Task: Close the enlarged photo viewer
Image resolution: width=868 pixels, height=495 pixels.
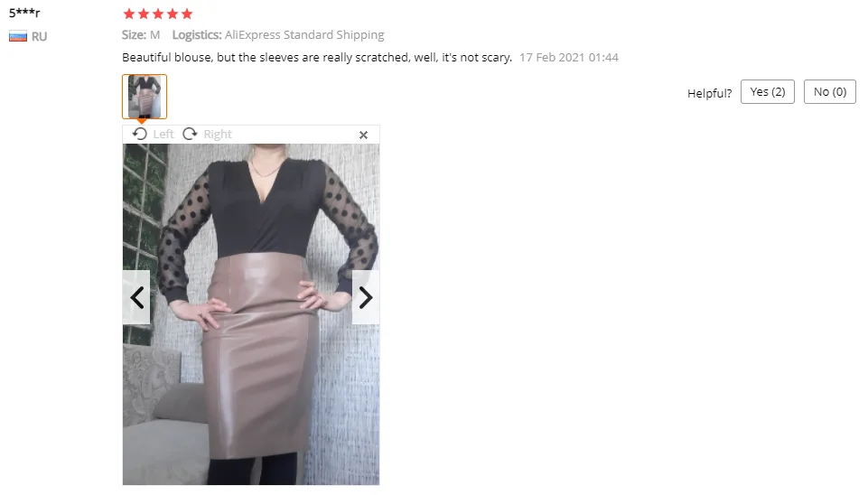Action: (x=363, y=135)
